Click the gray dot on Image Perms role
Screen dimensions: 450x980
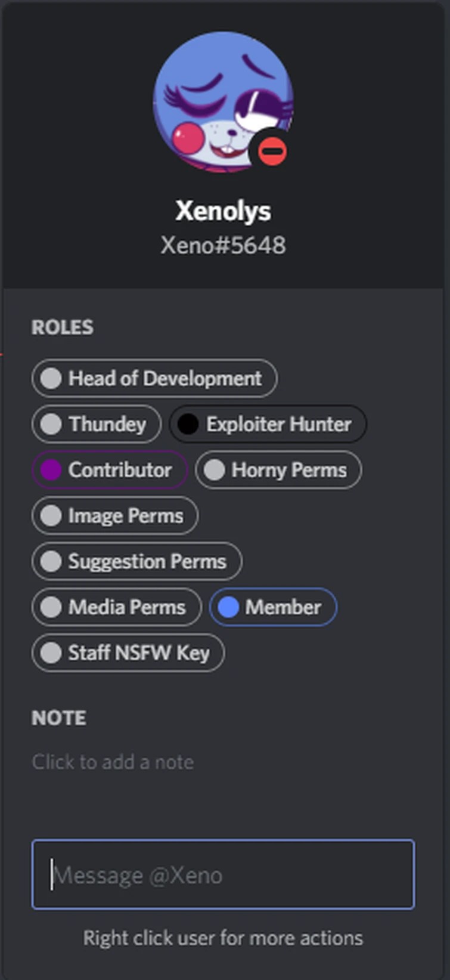(x=51, y=516)
